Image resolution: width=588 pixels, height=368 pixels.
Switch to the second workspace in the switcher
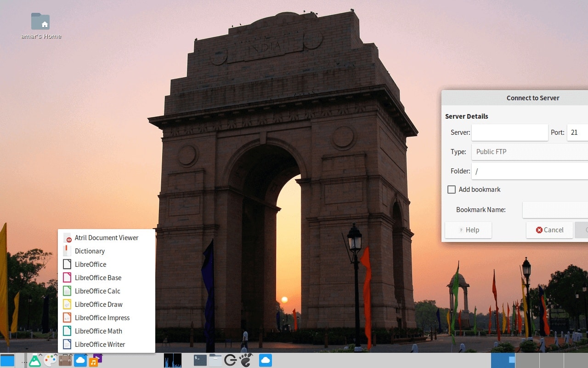point(527,361)
